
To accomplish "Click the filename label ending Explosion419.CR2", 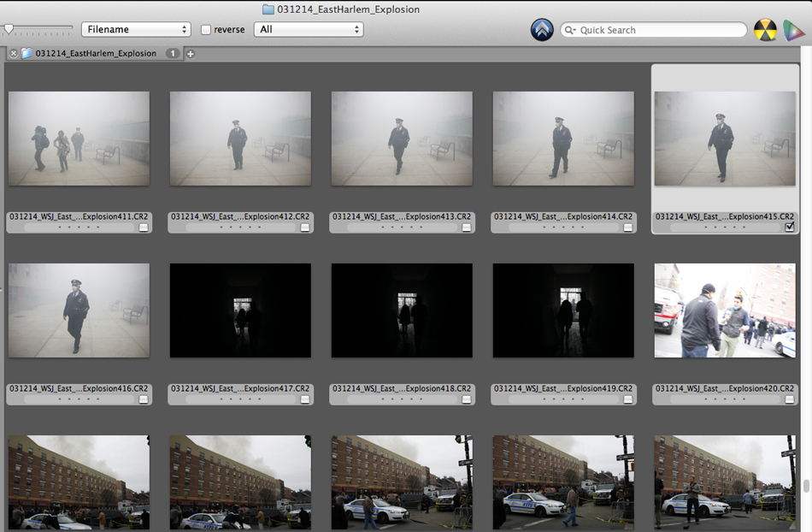I will pos(563,388).
